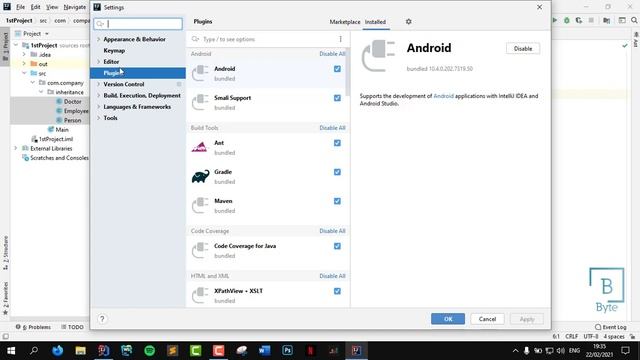640x360 pixels.
Task: Expand the External Libraries node
Action: click(16, 148)
